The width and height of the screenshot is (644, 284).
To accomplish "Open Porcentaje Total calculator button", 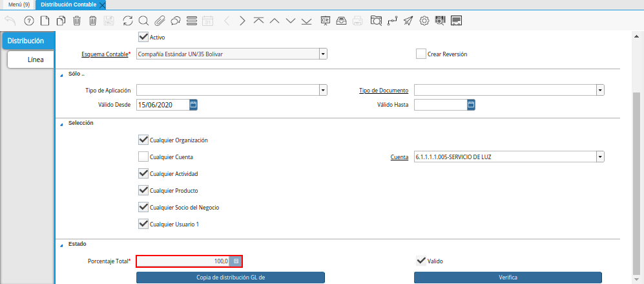I will (x=236, y=261).
